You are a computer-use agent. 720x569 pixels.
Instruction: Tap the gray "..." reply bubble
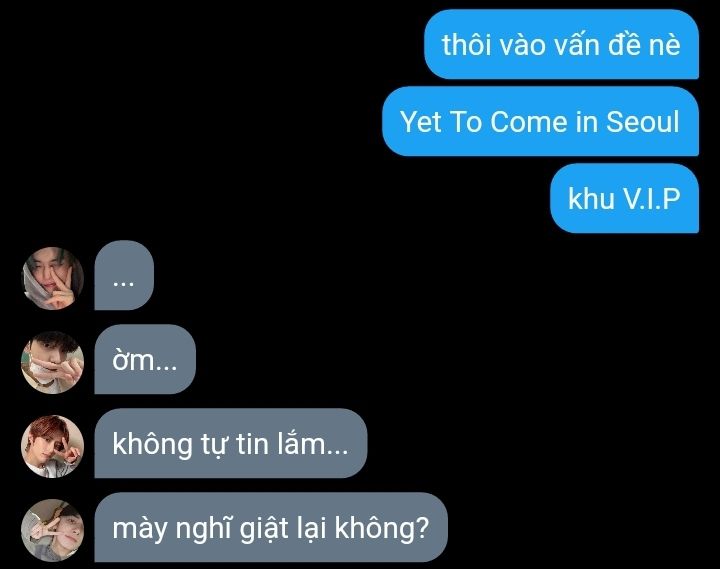(x=124, y=275)
